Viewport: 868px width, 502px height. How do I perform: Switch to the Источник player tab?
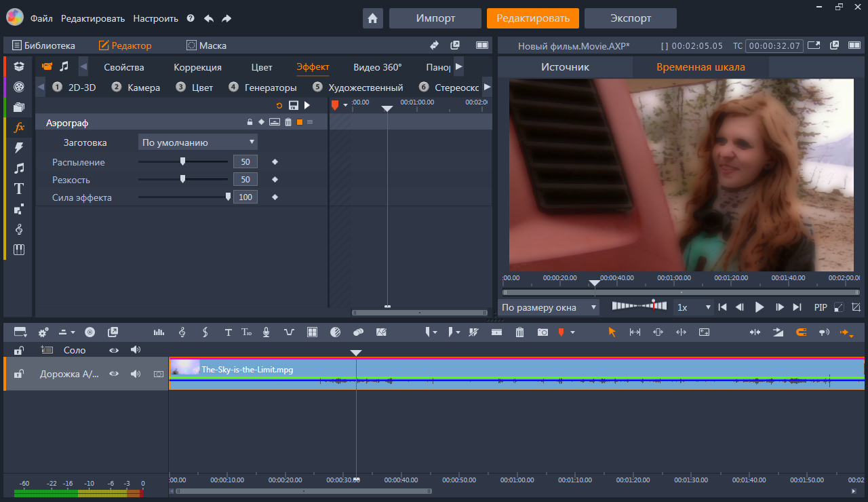pyautogui.click(x=565, y=67)
